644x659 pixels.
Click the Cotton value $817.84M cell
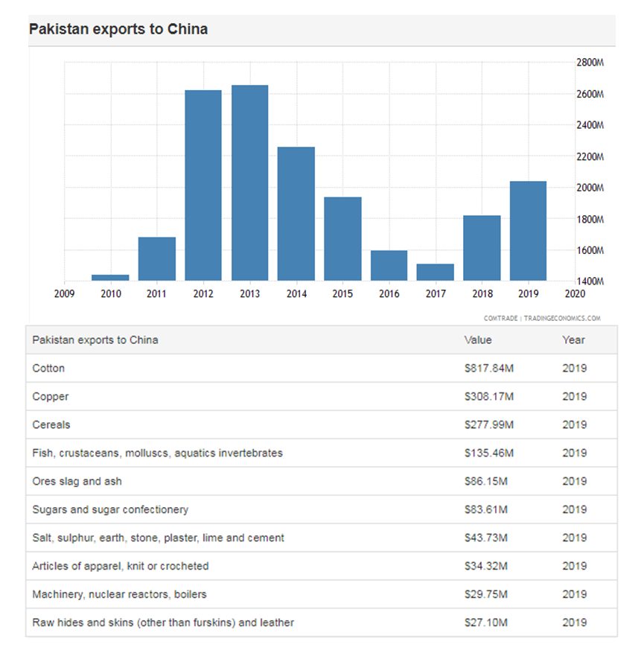pos(488,369)
